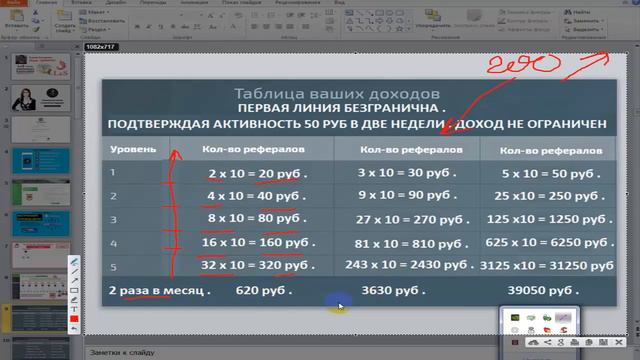
Task: Search similar images on Google
Action: pos(561,342)
